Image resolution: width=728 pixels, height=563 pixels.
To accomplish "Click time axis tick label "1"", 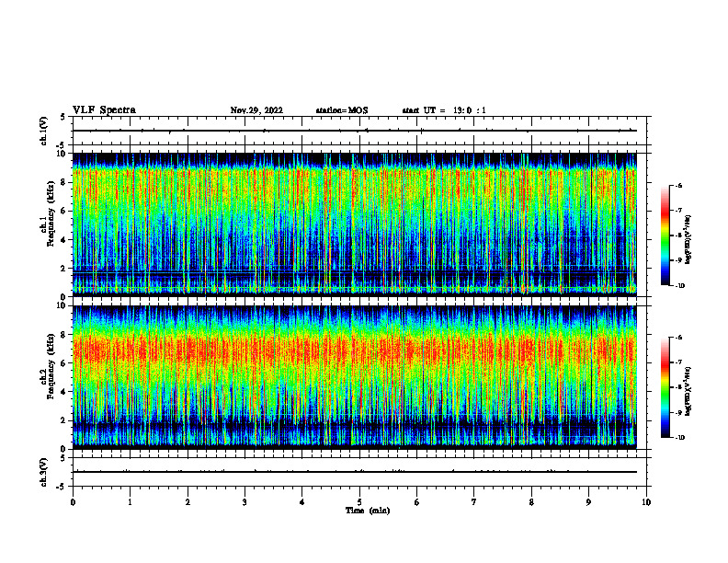I will coord(130,502).
